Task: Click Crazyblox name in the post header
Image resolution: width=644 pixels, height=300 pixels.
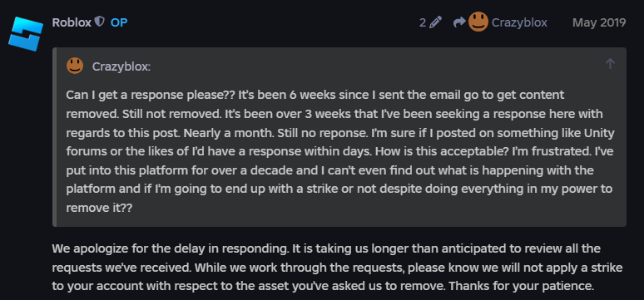Action: tap(519, 22)
